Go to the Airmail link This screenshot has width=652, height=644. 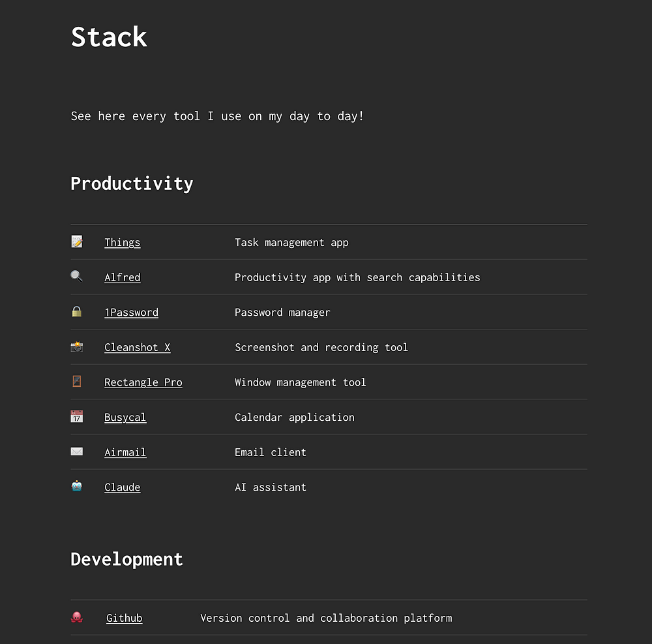point(125,452)
